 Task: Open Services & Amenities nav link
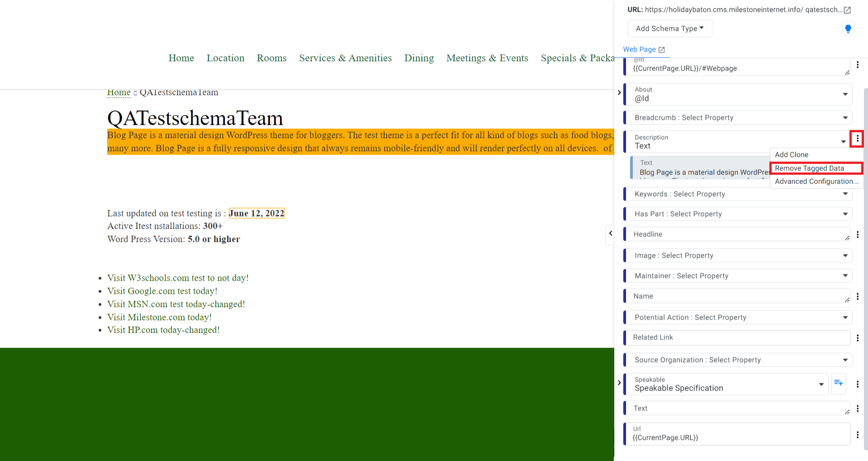pos(345,58)
